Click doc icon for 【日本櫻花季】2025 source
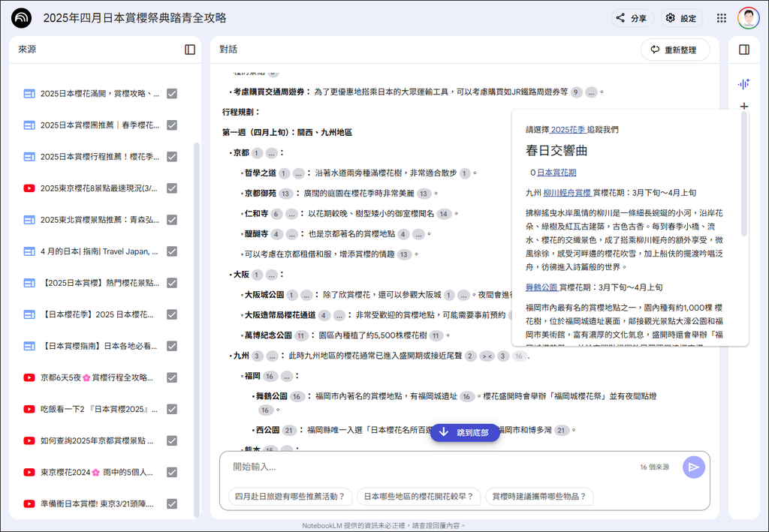 (29, 314)
